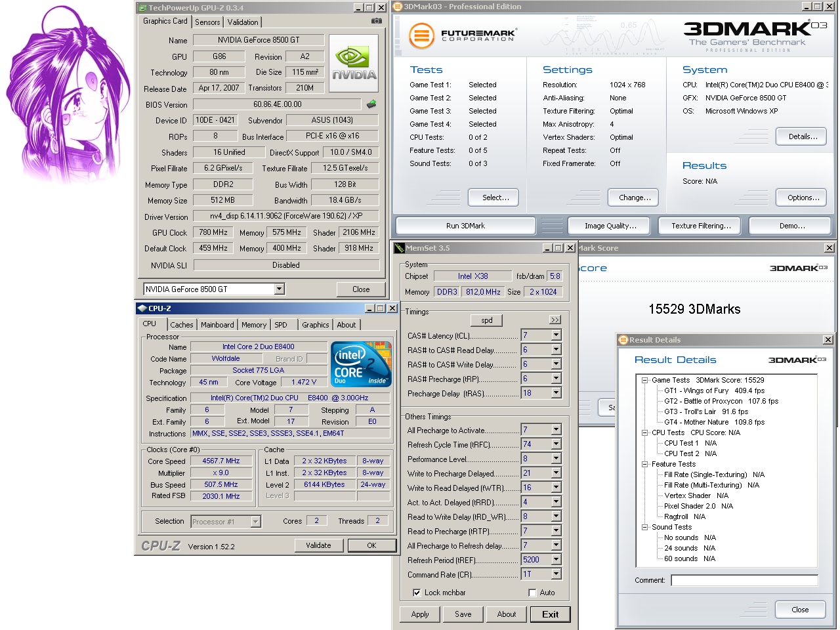Click the Result Details title bar icon

click(623, 339)
